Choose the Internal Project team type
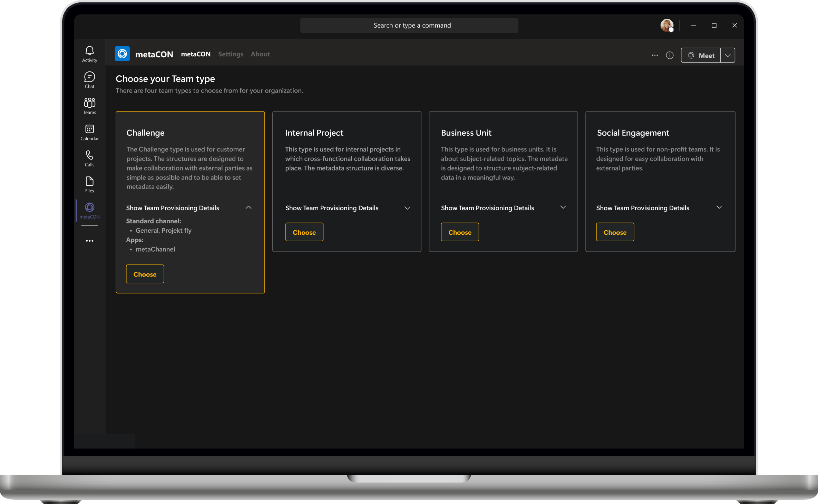Image resolution: width=818 pixels, height=504 pixels. [x=304, y=232]
